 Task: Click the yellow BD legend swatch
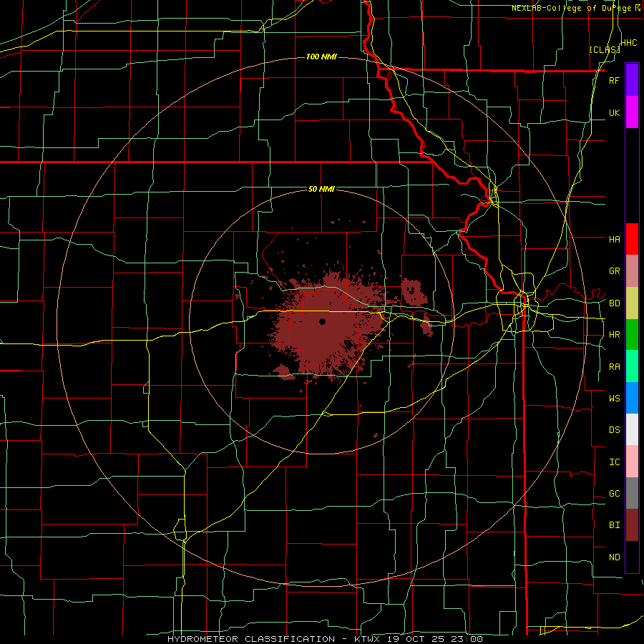[632, 303]
